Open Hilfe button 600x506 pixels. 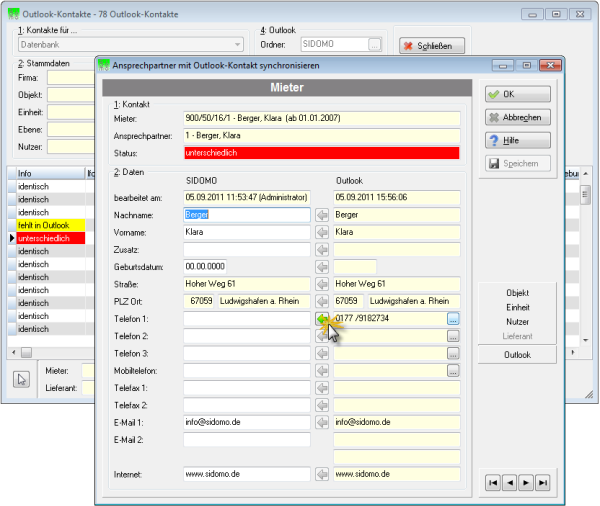(x=518, y=140)
